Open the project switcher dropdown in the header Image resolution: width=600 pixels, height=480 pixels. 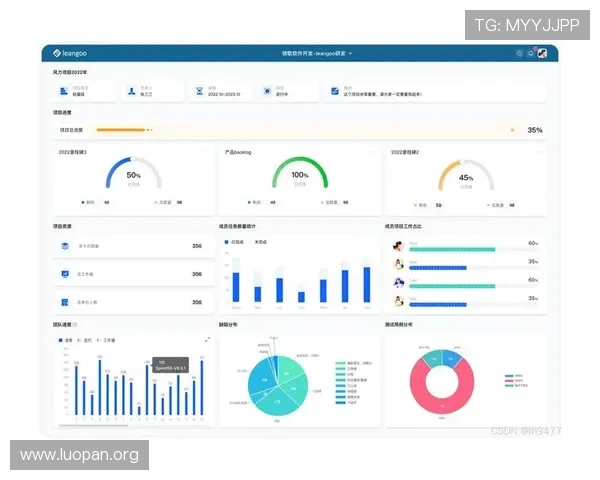tap(317, 54)
